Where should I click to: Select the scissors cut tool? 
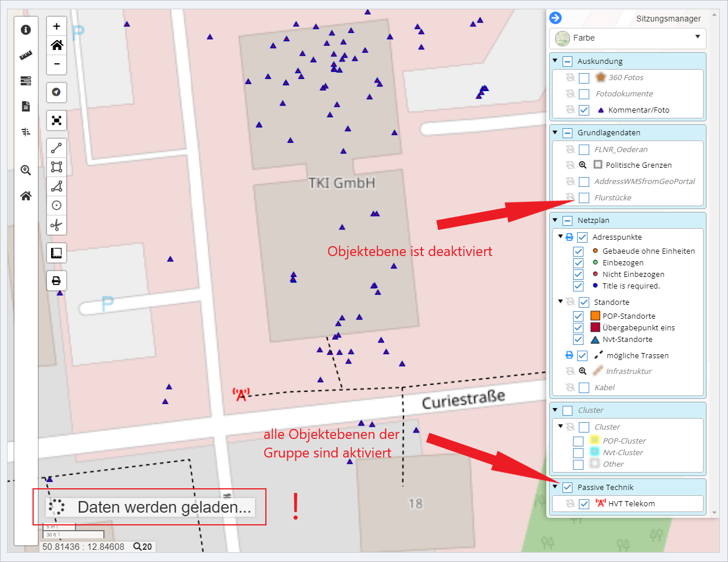(x=56, y=225)
